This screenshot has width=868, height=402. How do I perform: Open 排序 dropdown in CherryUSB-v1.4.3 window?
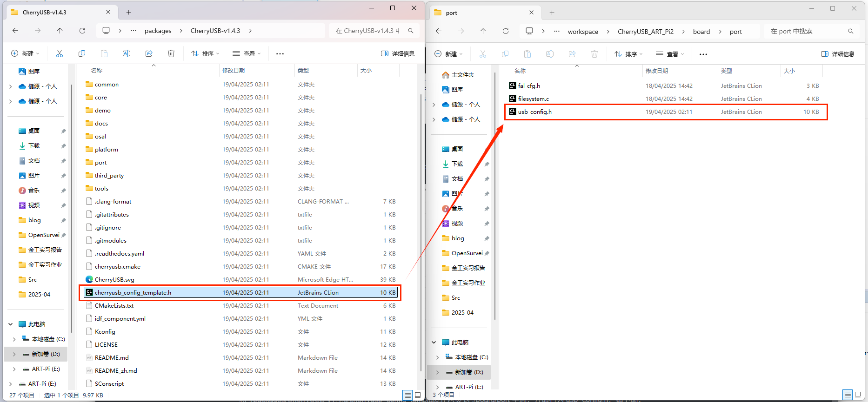pyautogui.click(x=205, y=54)
